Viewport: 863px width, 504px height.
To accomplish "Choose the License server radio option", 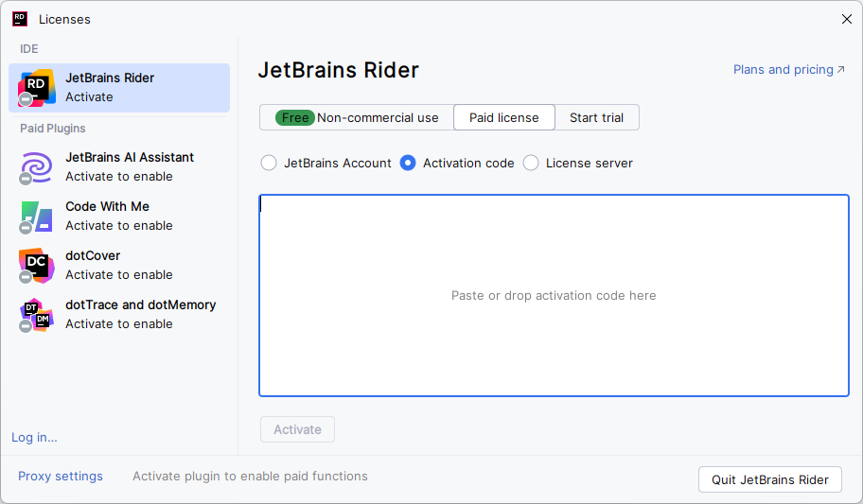I will coord(531,163).
